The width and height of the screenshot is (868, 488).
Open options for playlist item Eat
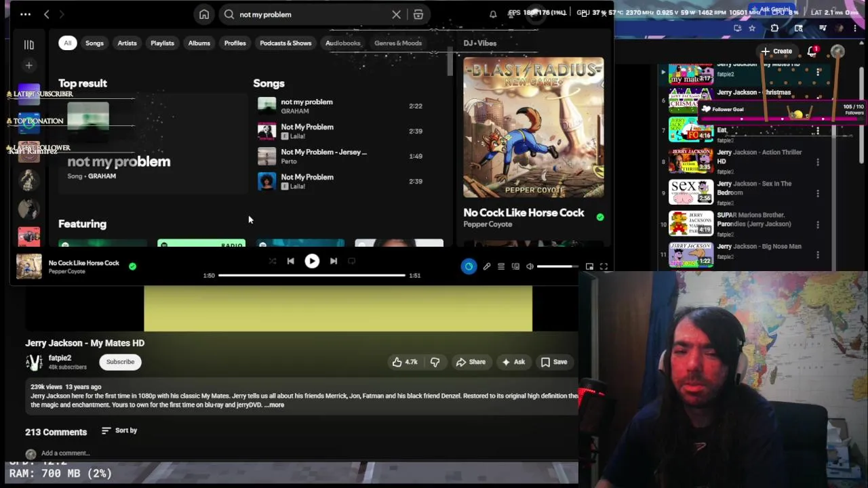point(817,131)
